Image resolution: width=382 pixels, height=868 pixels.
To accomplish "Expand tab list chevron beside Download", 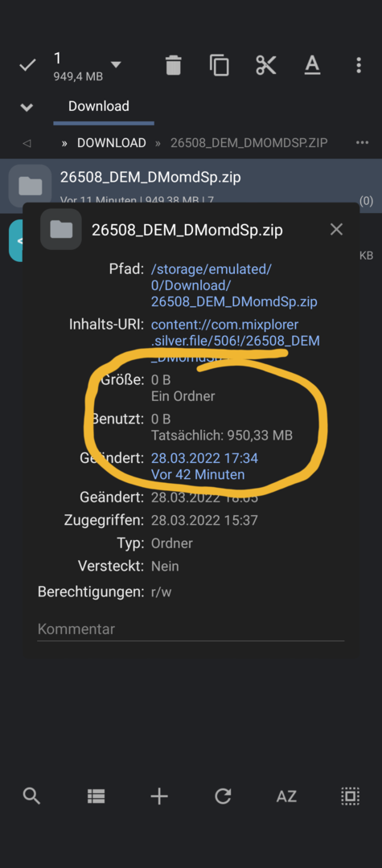I will (27, 107).
